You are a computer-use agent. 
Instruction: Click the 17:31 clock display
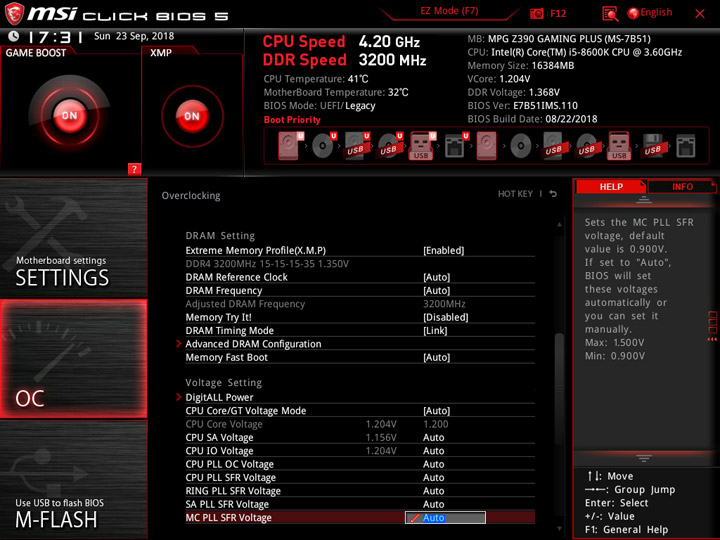pos(54,37)
